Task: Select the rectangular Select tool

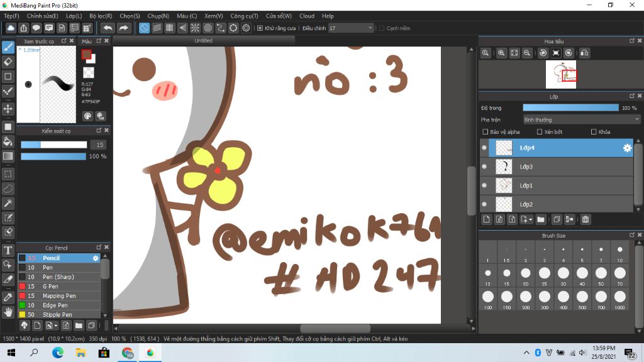Action: pyautogui.click(x=8, y=174)
